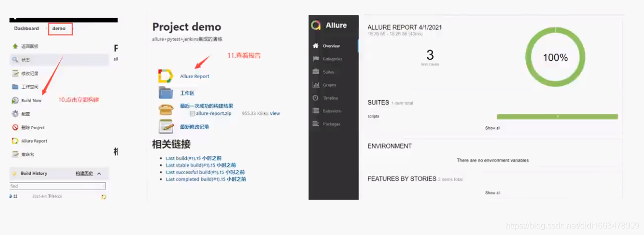
Task: Open the 工作区 link
Action: point(187,93)
